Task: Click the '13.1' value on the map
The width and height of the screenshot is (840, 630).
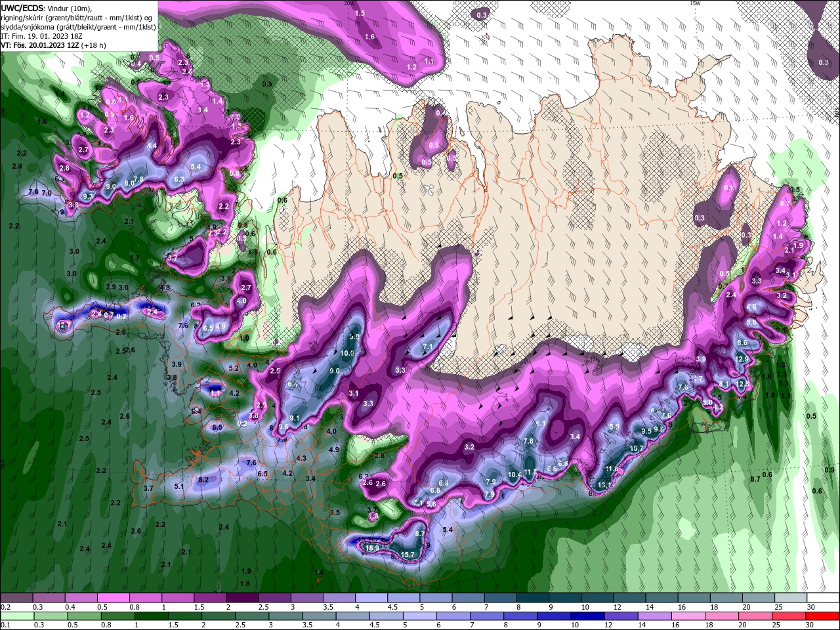Action: 605,485
